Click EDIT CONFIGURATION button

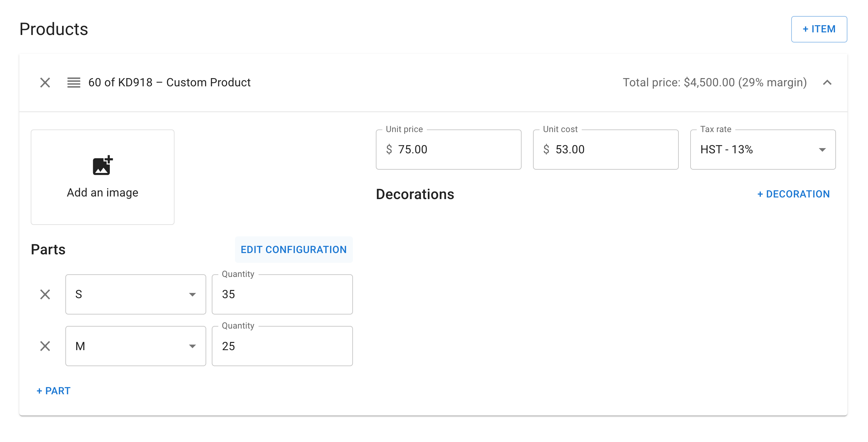tap(293, 249)
